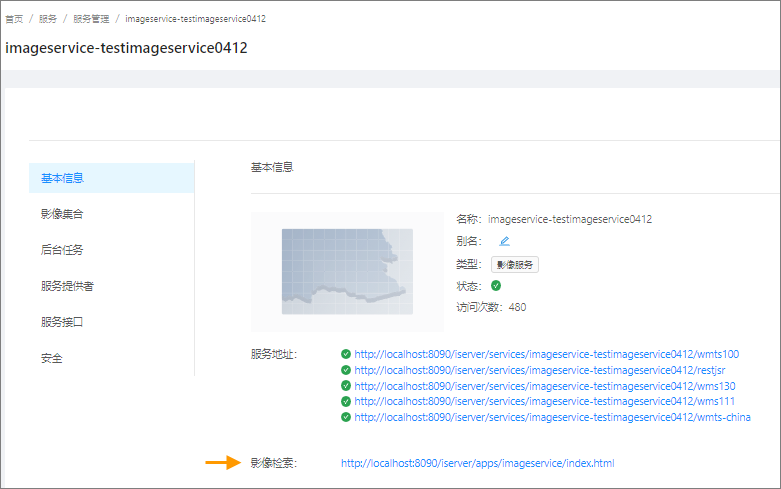Open the 安全 sidebar section
Image resolution: width=781 pixels, height=489 pixels.
click(52, 358)
